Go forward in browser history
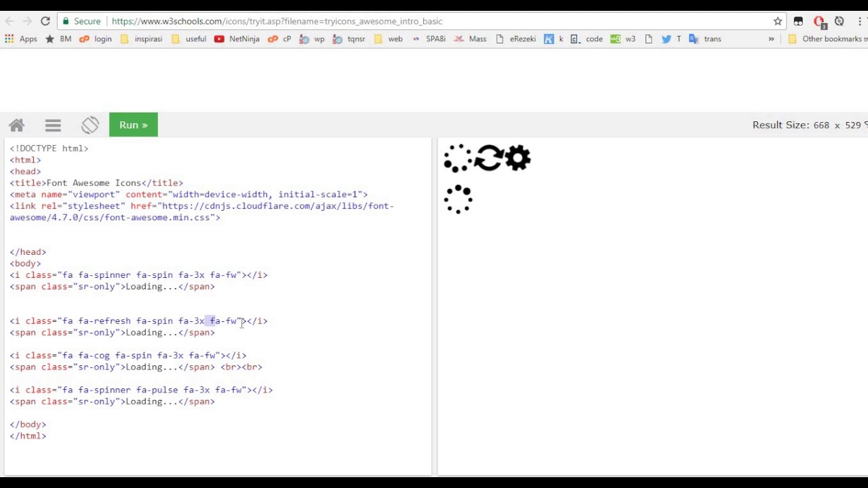The height and width of the screenshot is (488, 868). click(x=27, y=21)
